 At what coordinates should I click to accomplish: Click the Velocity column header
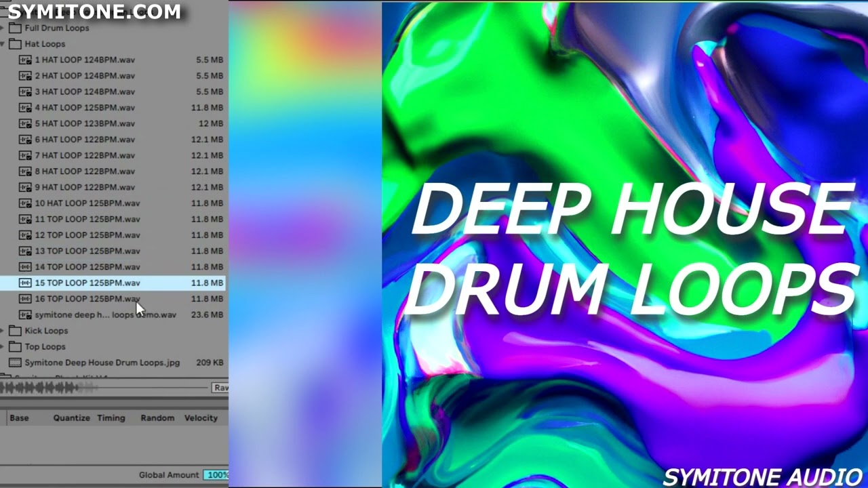(x=201, y=418)
